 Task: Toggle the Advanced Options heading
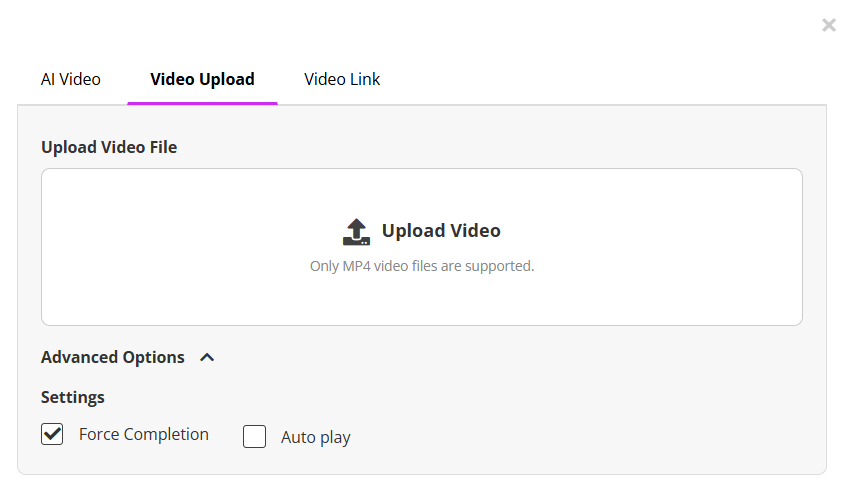113,357
